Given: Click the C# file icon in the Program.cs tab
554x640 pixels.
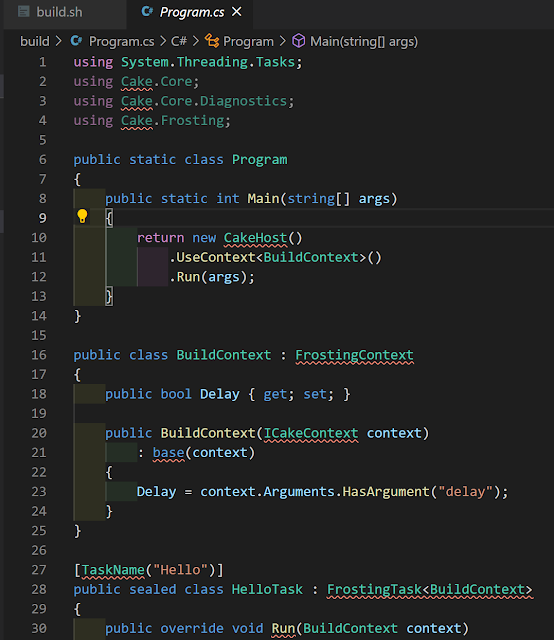Looking at the screenshot, I should (x=147, y=11).
